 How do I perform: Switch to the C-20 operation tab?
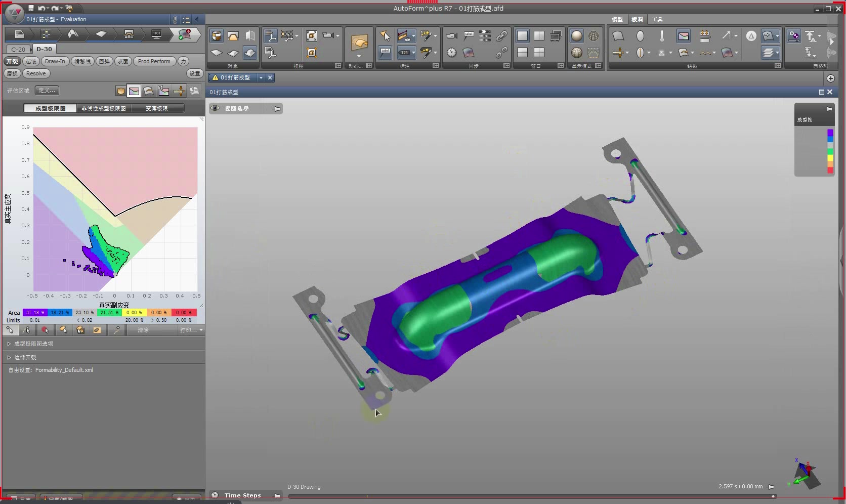[x=18, y=49]
